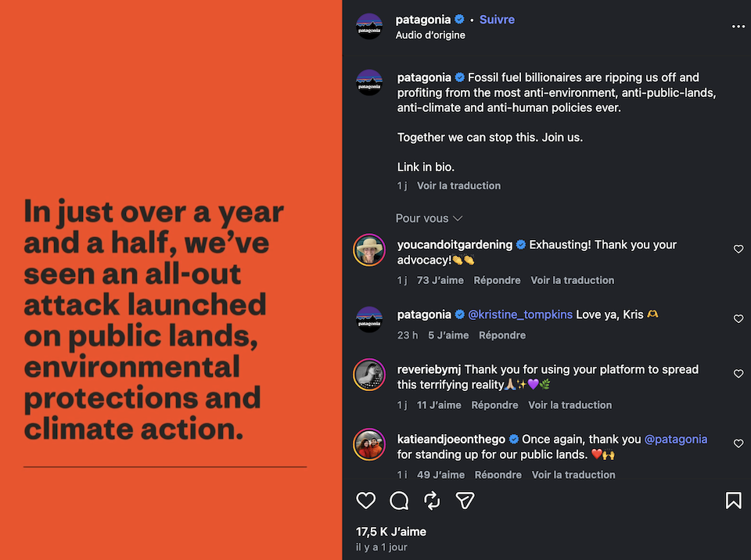Follow patagonia via the Suivre button
The image size is (751, 560).
click(497, 20)
